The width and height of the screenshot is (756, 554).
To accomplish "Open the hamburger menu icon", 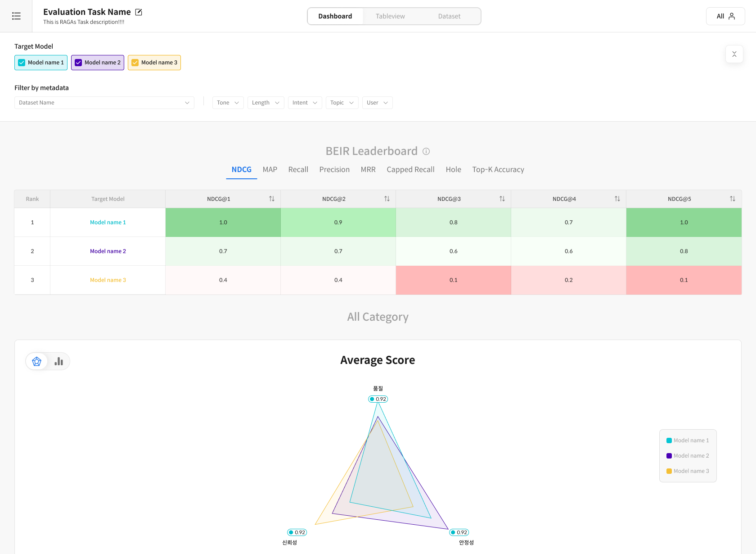I will (16, 16).
